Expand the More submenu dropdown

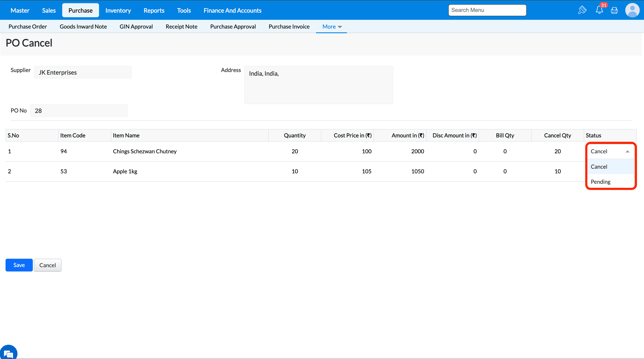coord(332,26)
